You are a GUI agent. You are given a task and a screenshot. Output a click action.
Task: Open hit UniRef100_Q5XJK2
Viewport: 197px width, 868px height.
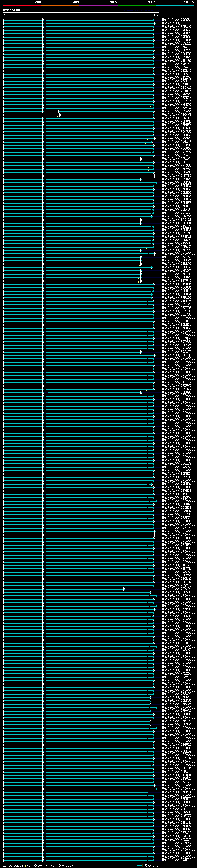tap(177, 304)
